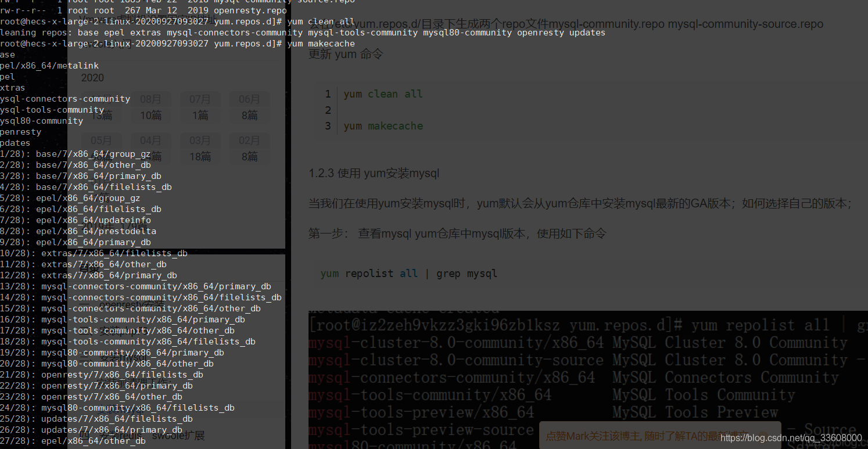868x449 pixels.
Task: Click the terminal line 'ysql-connectors-community'
Action: click(x=65, y=99)
